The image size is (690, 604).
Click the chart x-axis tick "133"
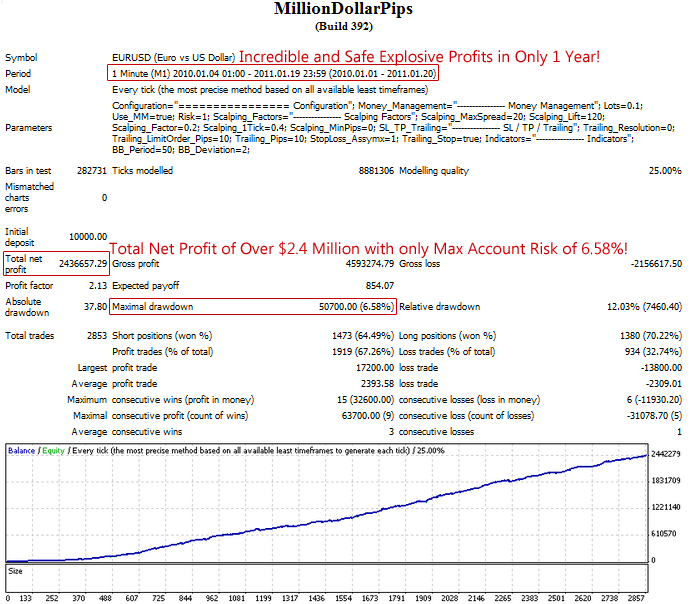coord(26,598)
